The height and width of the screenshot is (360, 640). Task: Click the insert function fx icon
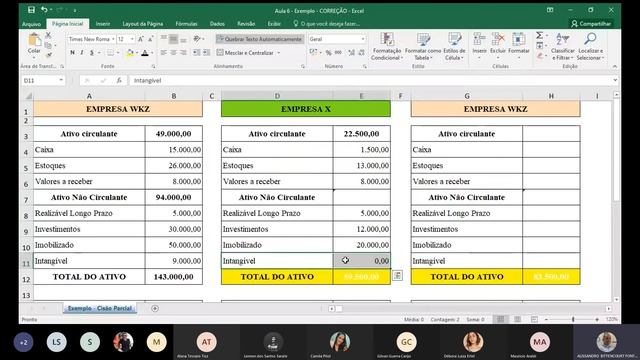(x=119, y=80)
